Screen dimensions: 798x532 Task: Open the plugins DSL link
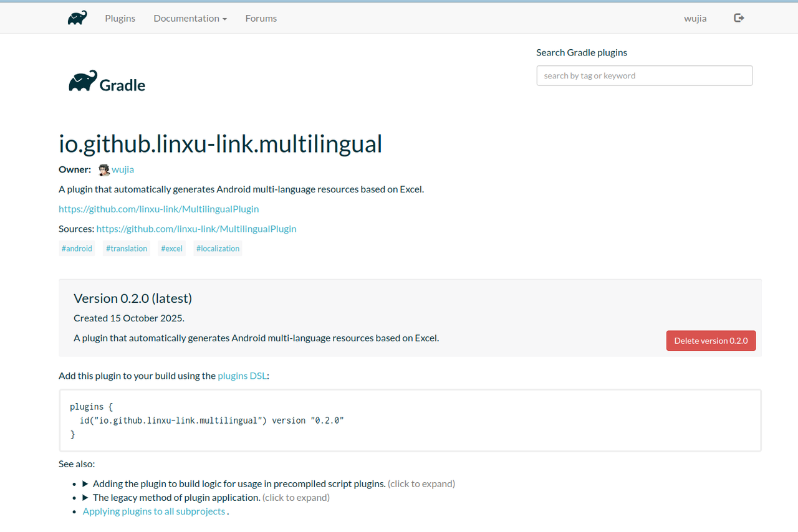coord(243,376)
